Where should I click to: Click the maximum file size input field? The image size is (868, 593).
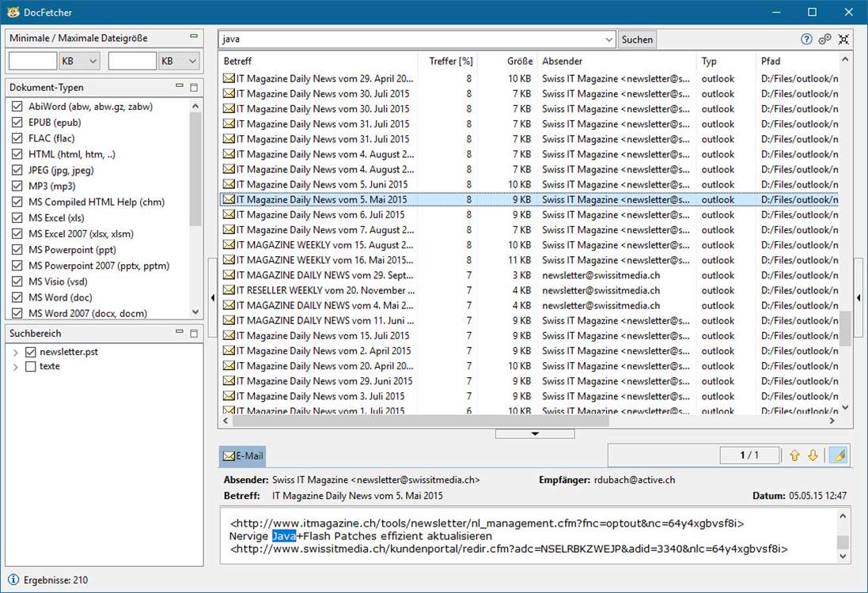tap(132, 61)
